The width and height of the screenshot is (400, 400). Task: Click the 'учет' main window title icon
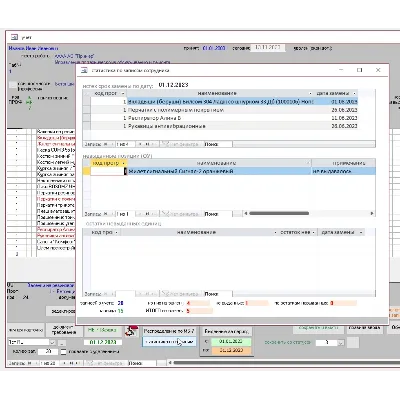(14, 37)
